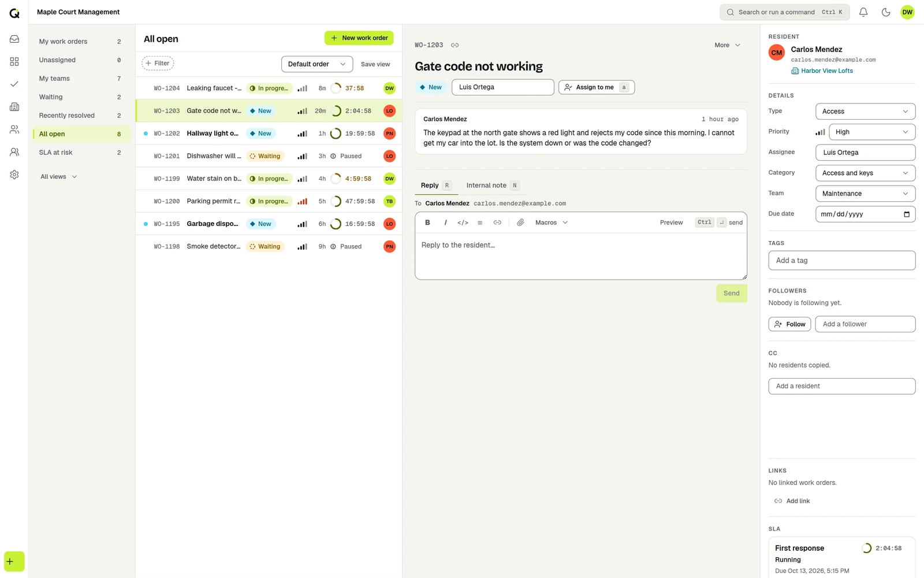
Task: Open the settings gear in left rail
Action: point(14,175)
